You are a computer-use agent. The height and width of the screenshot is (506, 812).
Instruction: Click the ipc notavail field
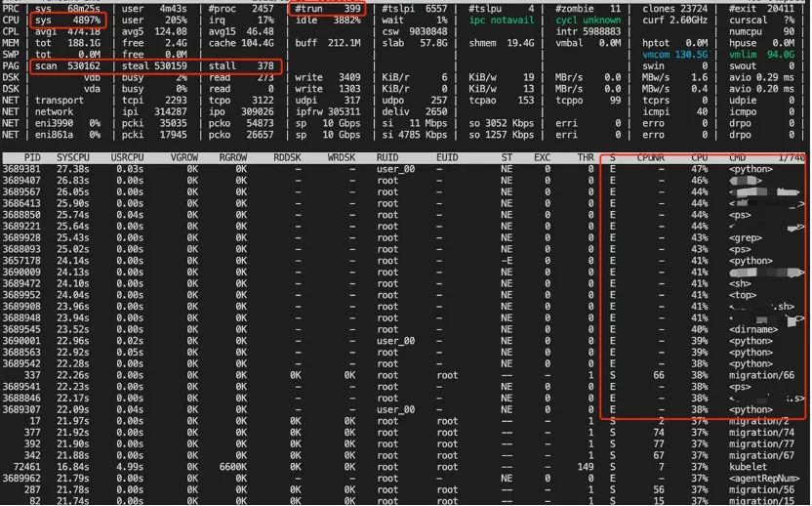[x=502, y=21]
